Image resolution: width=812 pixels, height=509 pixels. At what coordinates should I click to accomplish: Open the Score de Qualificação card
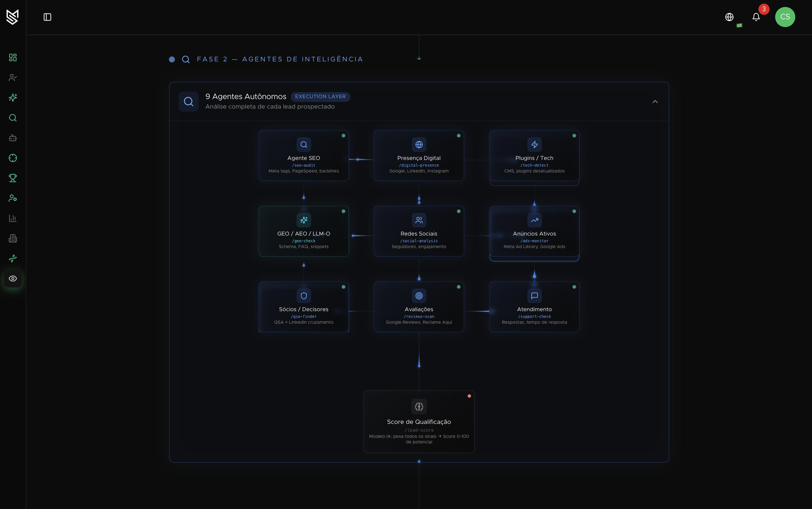pyautogui.click(x=419, y=421)
